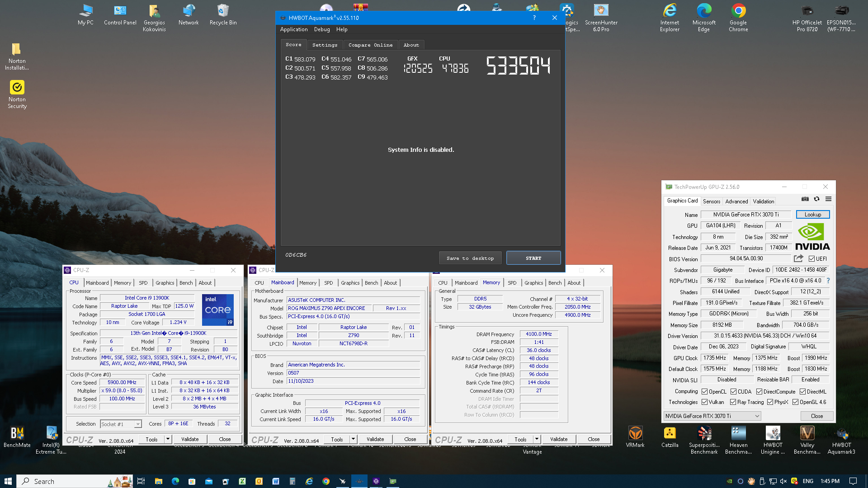Open the HWBOT Aquamark3 desktop shortcut

point(841,440)
